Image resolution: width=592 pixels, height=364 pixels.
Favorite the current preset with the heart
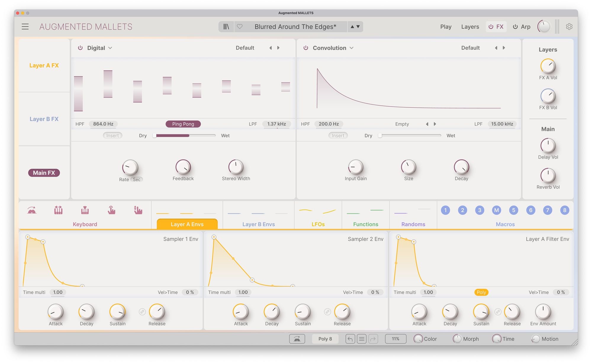click(240, 27)
